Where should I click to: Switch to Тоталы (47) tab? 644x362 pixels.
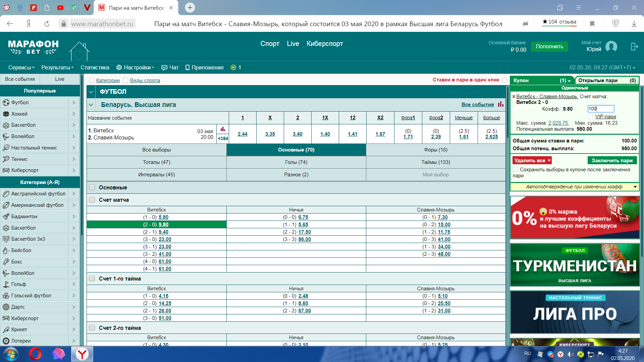(x=157, y=162)
